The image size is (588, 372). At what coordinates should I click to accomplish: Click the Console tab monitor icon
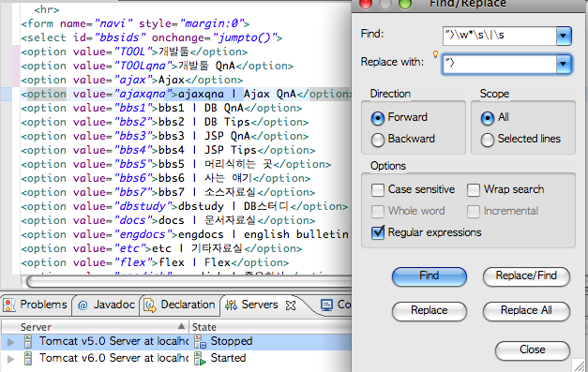pos(326,305)
